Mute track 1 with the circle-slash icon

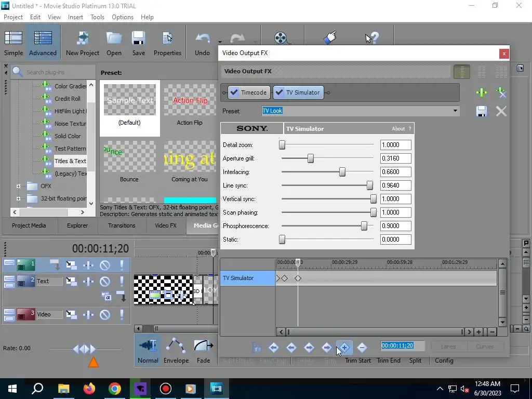coord(105,265)
